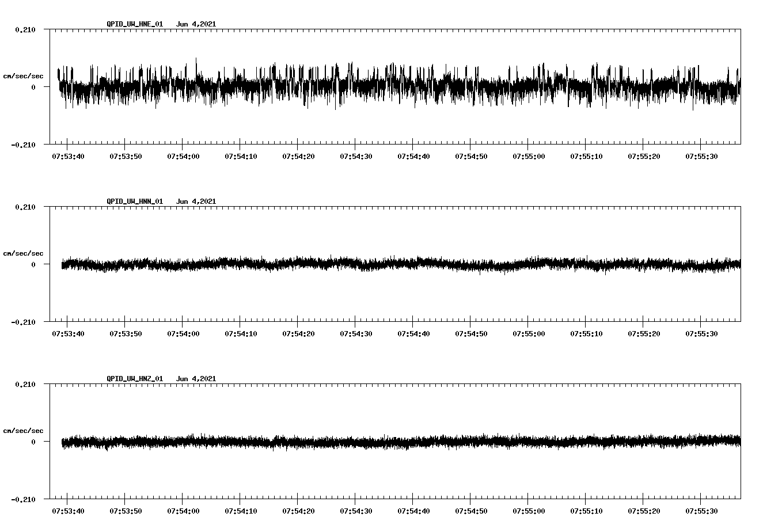Select the Jun 4,2021 date beside HNE title
The width and height of the screenshot is (782, 532).
click(196, 24)
